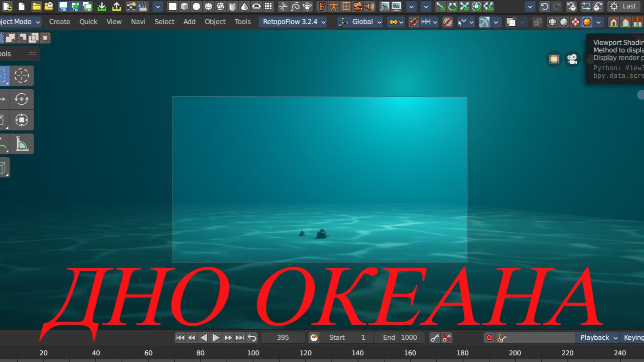This screenshot has width=644, height=362.
Task: Enable solid viewport shading
Action: [563, 22]
